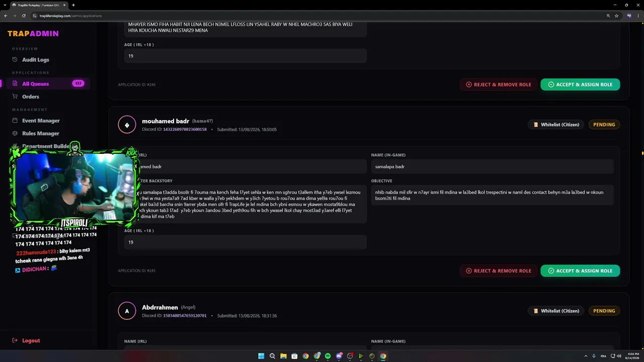644x362 pixels.
Task: Log out of TrapAdmin
Action: [x=31, y=340]
